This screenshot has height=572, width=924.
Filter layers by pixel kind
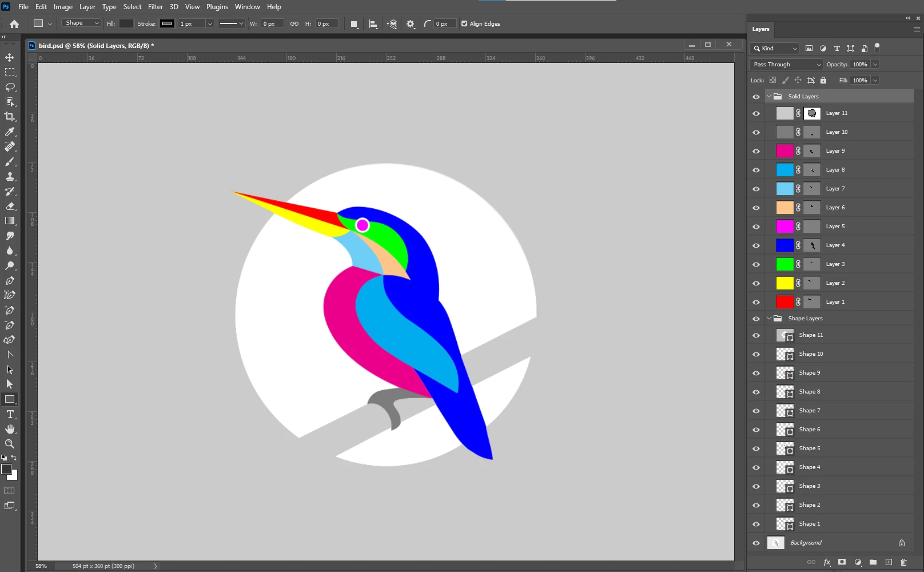[809, 49]
